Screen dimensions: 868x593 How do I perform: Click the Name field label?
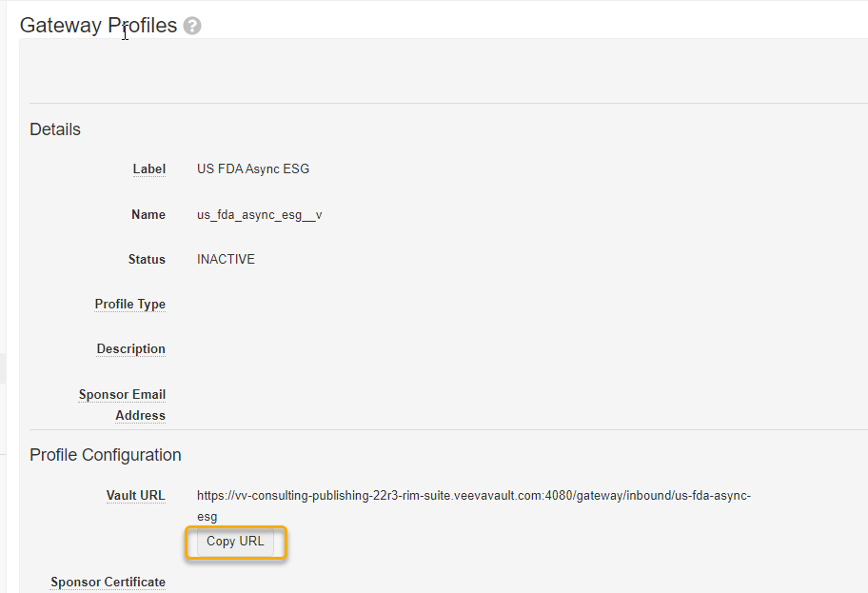148,214
